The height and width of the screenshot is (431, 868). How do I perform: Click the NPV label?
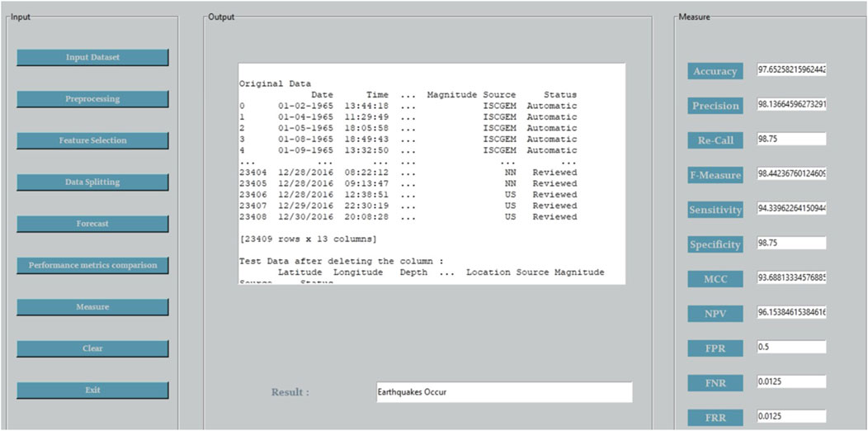point(715,314)
